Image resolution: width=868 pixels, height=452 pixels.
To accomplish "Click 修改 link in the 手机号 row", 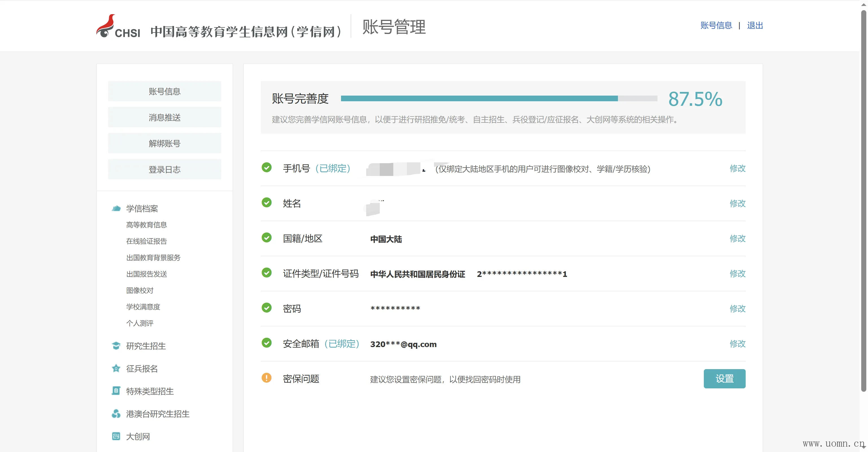I will 737,168.
